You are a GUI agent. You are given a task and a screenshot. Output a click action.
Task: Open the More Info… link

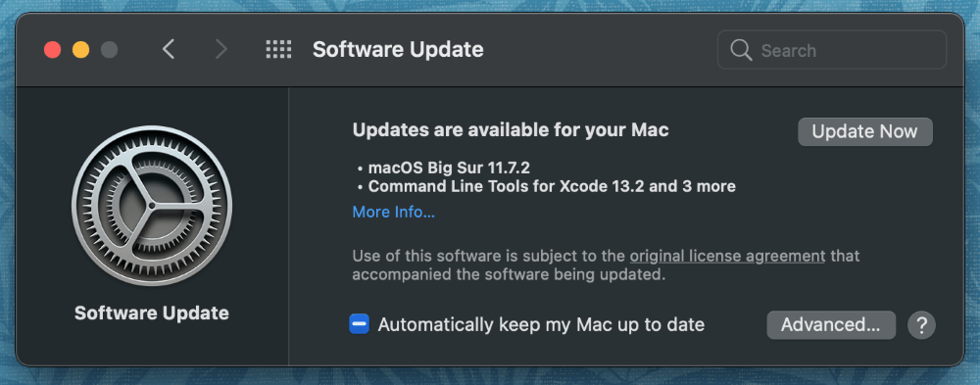(394, 213)
